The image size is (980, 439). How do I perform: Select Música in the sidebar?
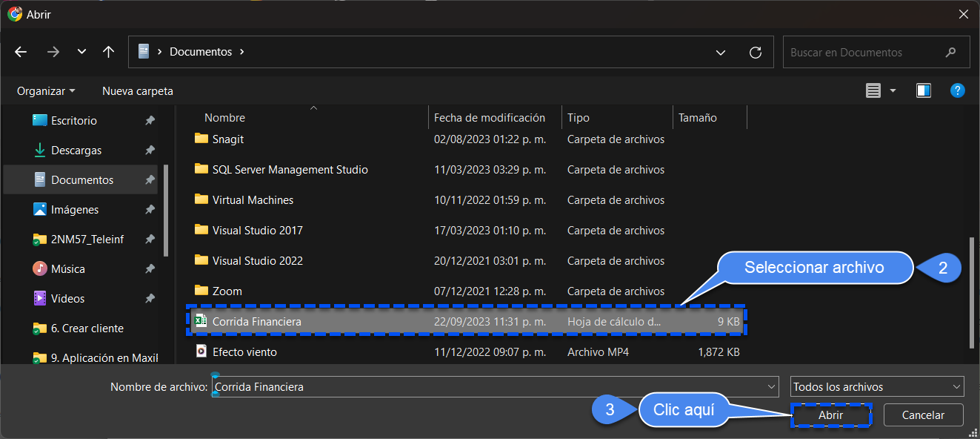click(81, 268)
